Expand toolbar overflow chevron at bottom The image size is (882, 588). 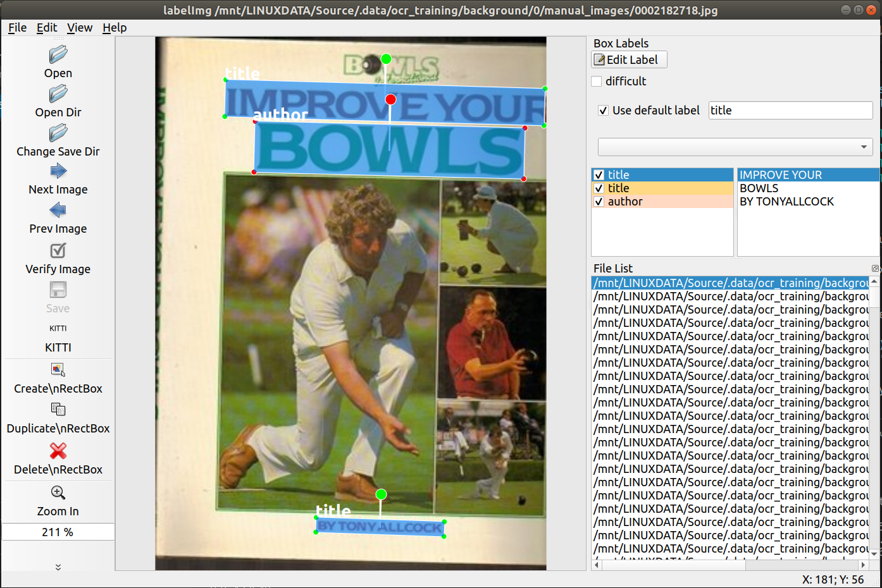pyautogui.click(x=58, y=567)
